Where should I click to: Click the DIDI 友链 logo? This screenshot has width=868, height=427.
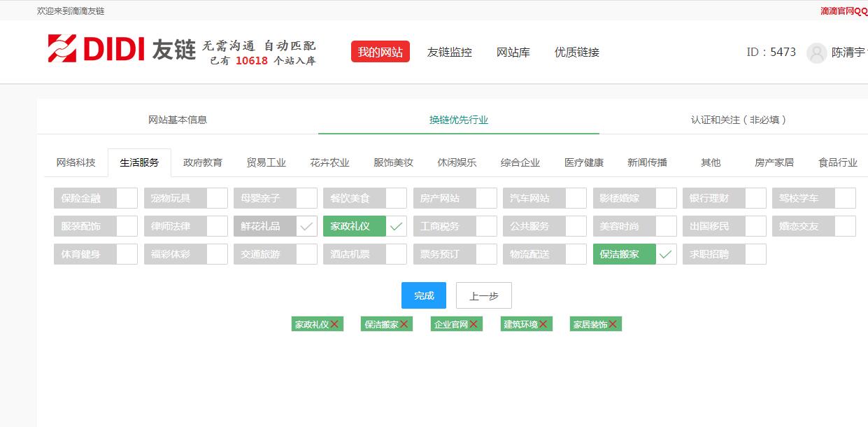(x=122, y=49)
